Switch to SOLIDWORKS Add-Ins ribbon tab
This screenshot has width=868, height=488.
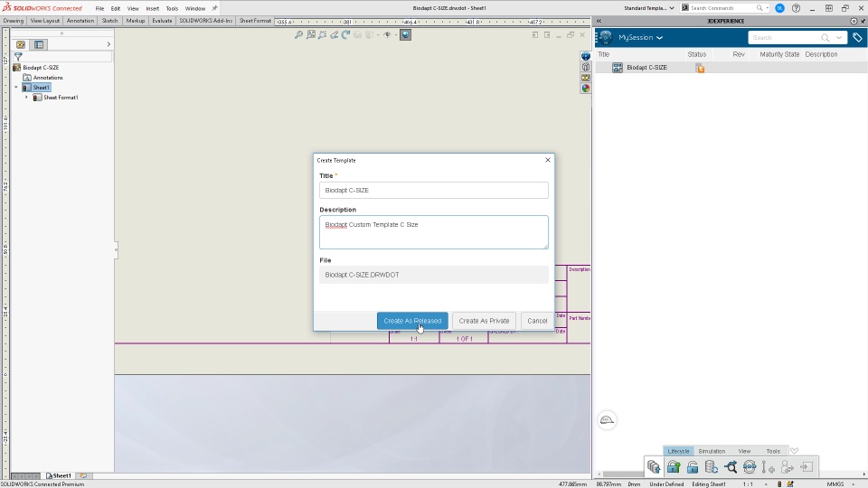(205, 21)
